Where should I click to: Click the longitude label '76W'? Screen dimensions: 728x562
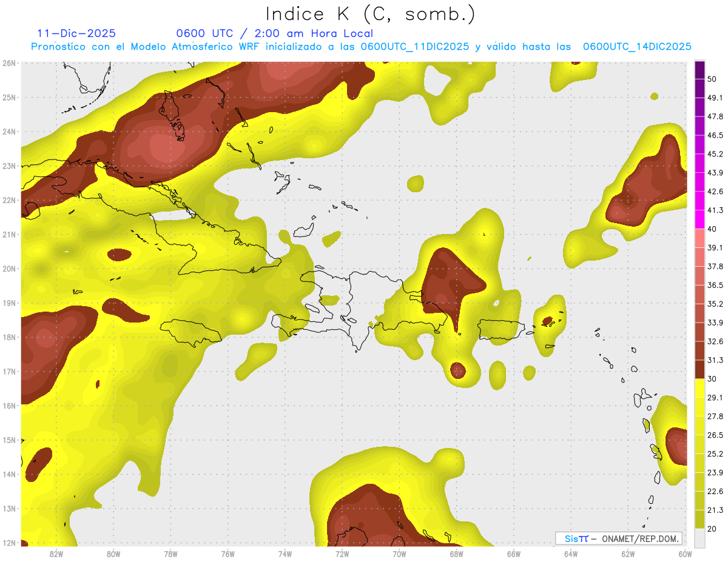(x=228, y=554)
